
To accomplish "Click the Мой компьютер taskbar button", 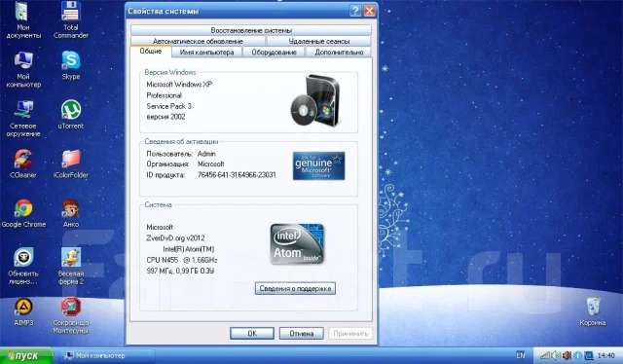I will tap(106, 355).
